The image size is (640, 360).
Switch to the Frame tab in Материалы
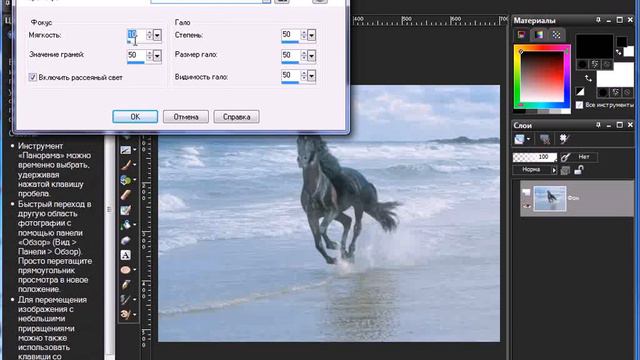521,35
